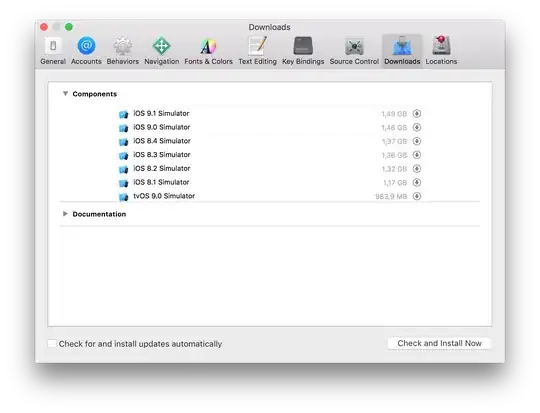Click the 963,9 MB size value
The image size is (540, 413).
pyautogui.click(x=391, y=196)
